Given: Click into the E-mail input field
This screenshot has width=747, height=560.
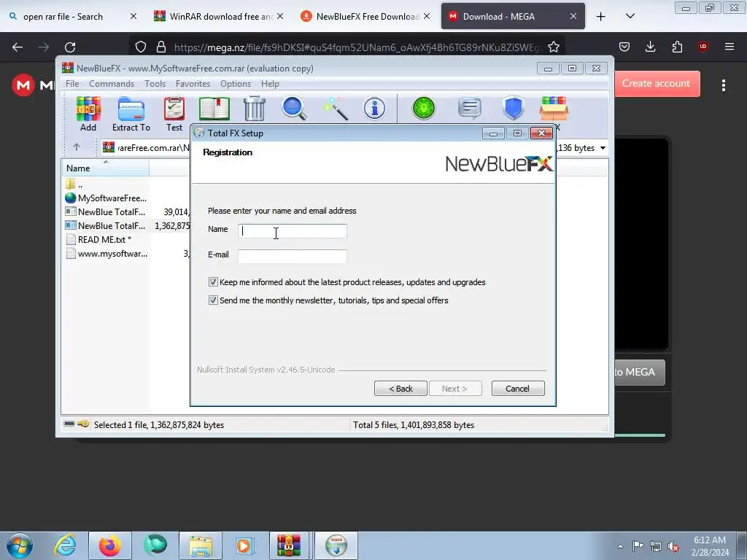Looking at the screenshot, I should click(x=293, y=256).
